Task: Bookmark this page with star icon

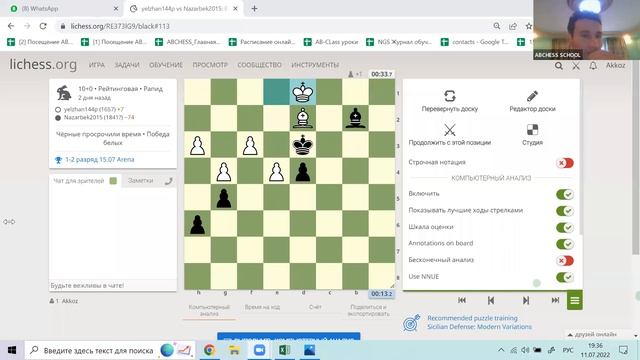Action: pos(529,26)
